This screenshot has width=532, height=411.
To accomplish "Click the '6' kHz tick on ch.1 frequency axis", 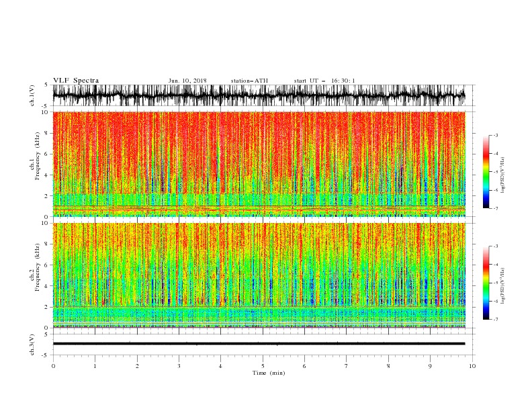I will coord(47,154).
